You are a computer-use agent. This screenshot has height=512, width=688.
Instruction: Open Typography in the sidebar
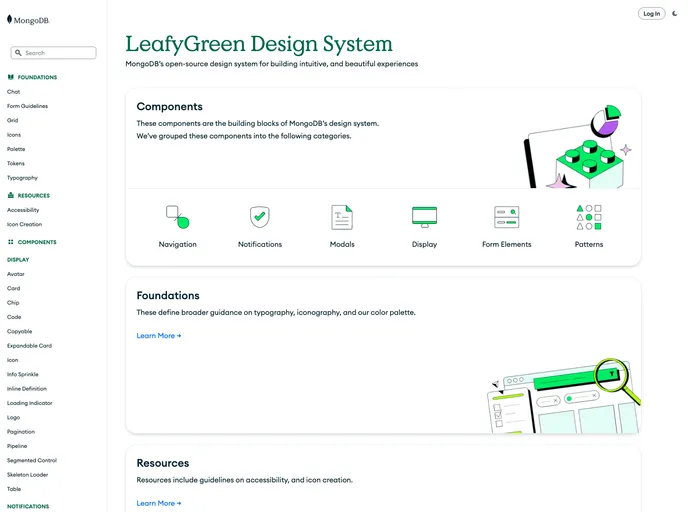[x=22, y=178]
